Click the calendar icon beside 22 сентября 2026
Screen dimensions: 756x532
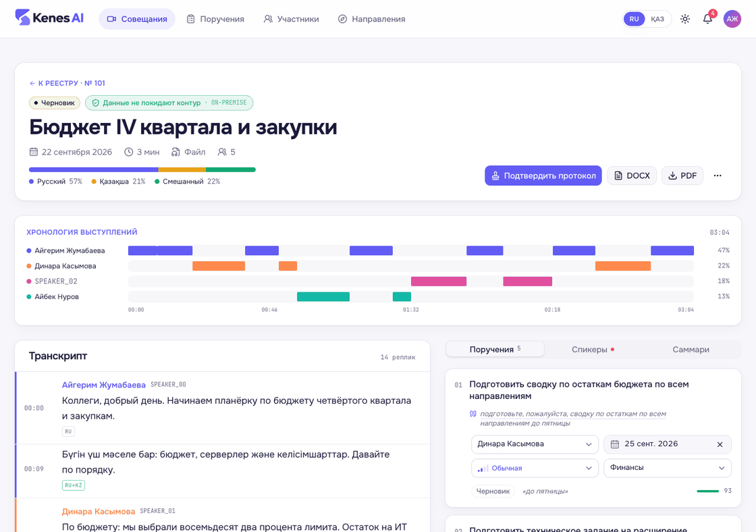33,152
